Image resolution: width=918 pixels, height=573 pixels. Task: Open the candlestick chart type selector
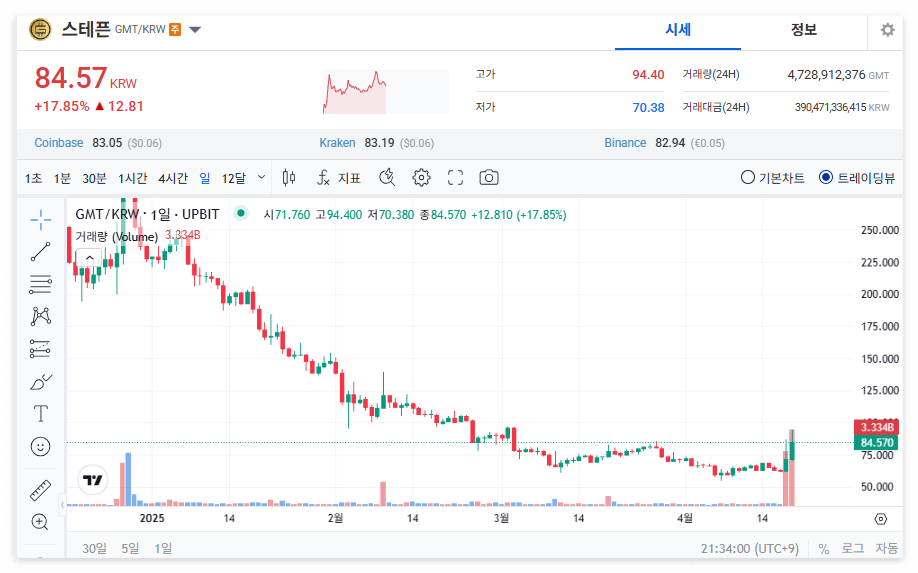point(289,177)
